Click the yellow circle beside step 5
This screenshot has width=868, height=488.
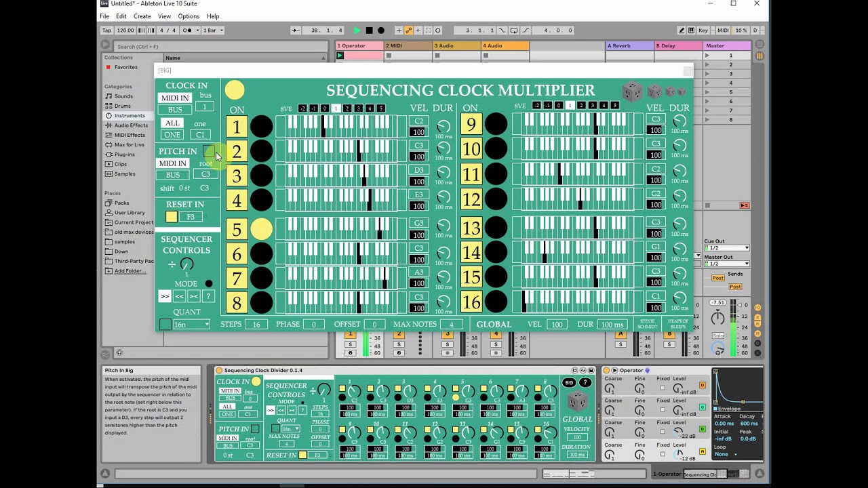coord(261,229)
